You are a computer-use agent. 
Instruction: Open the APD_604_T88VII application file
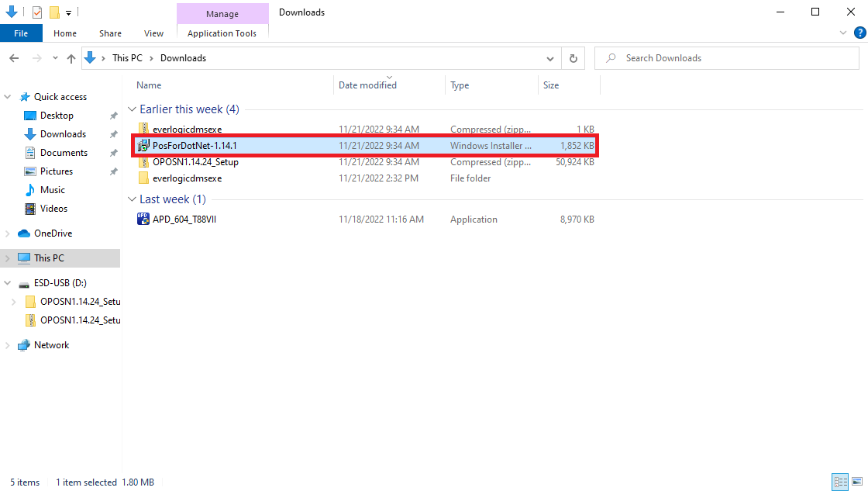pyautogui.click(x=184, y=220)
